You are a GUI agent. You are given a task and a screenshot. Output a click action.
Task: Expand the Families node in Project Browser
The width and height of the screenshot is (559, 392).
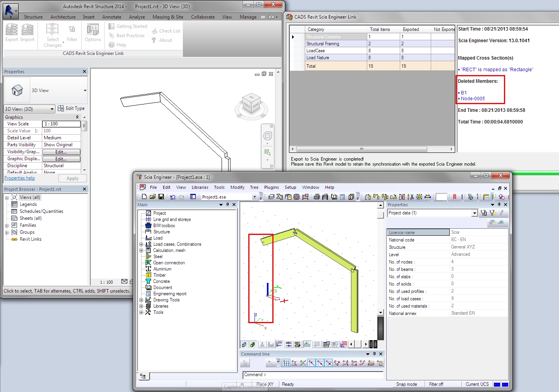coord(7,226)
